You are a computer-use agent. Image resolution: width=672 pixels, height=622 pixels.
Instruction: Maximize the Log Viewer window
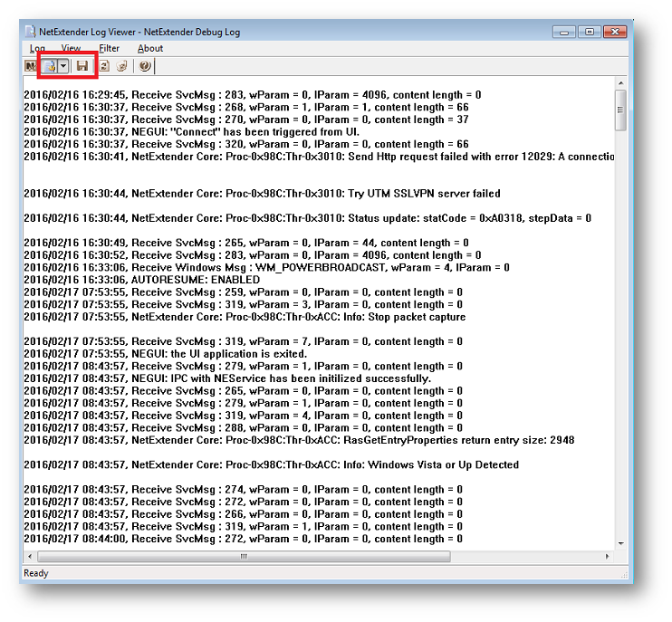tap(590, 32)
